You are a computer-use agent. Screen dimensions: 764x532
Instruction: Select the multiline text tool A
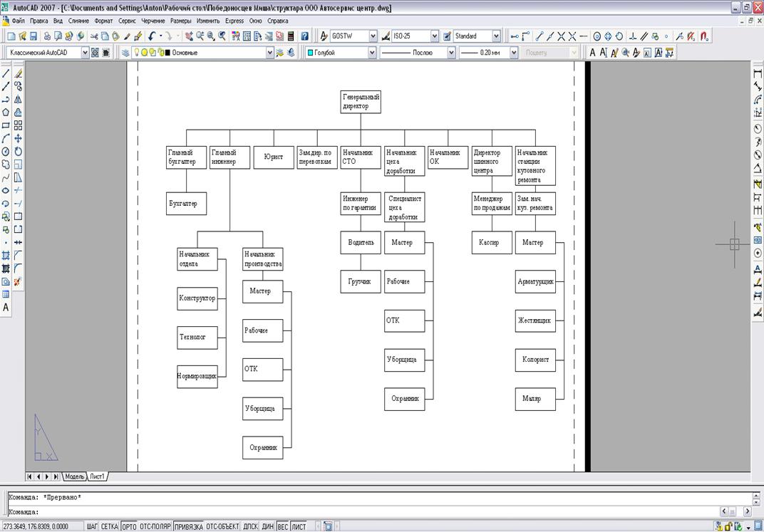pyautogui.click(x=6, y=308)
